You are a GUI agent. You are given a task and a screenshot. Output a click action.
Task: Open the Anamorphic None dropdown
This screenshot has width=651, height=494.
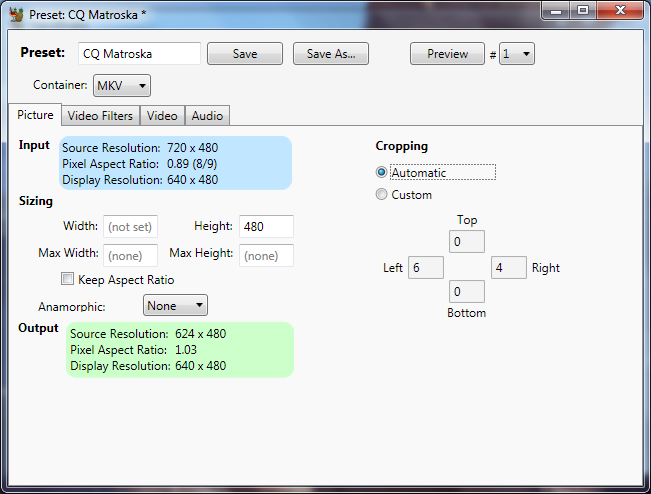click(x=175, y=306)
